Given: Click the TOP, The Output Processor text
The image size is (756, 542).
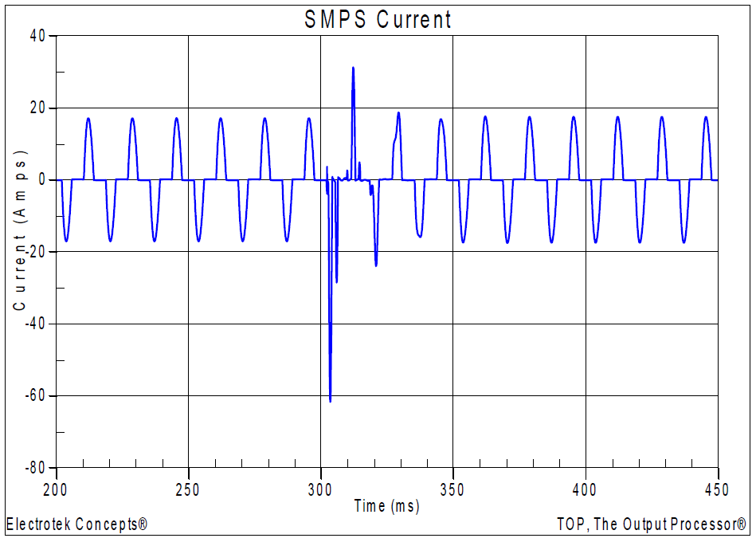Looking at the screenshot, I should tap(652, 524).
